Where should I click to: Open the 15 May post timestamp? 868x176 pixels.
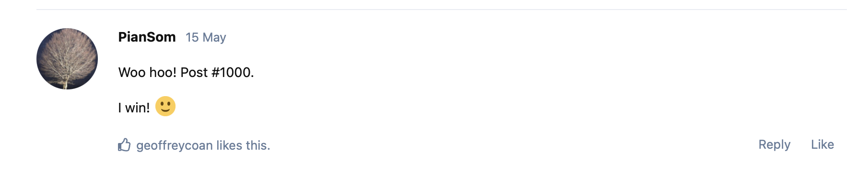(x=206, y=37)
